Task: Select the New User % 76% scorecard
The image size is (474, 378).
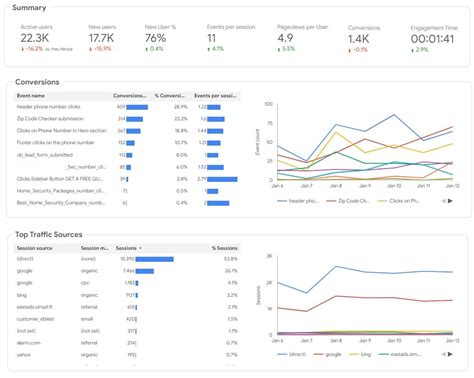Action: pos(160,38)
